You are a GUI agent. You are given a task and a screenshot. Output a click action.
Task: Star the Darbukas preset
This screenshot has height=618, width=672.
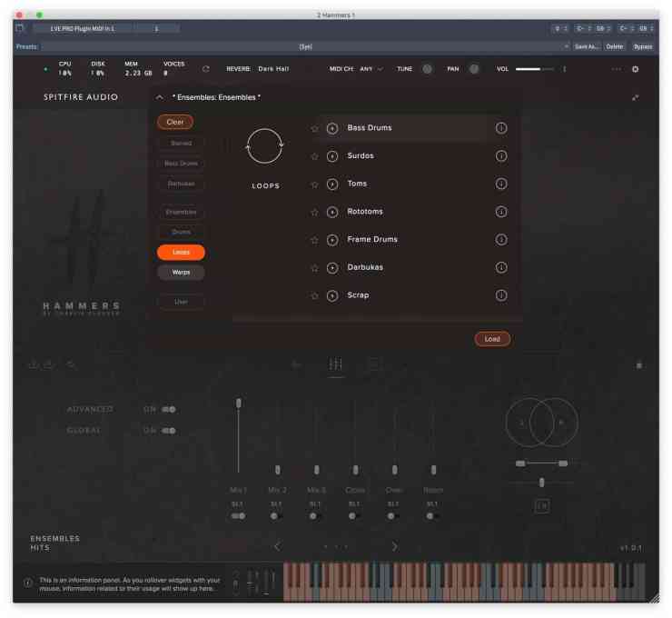314,268
